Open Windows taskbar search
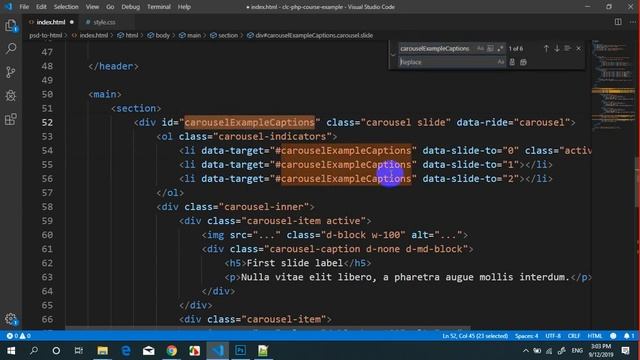Viewport: 640px width, 360px height. click(x=34, y=351)
